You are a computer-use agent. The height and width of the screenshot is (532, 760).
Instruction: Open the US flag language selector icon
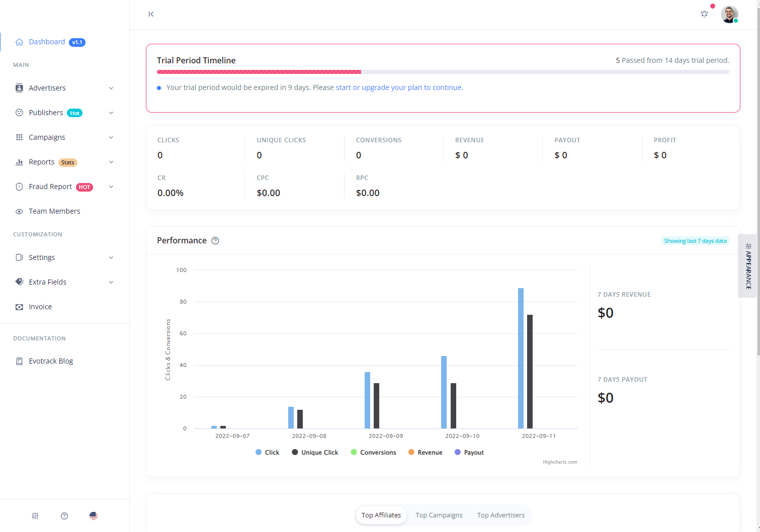[93, 515]
